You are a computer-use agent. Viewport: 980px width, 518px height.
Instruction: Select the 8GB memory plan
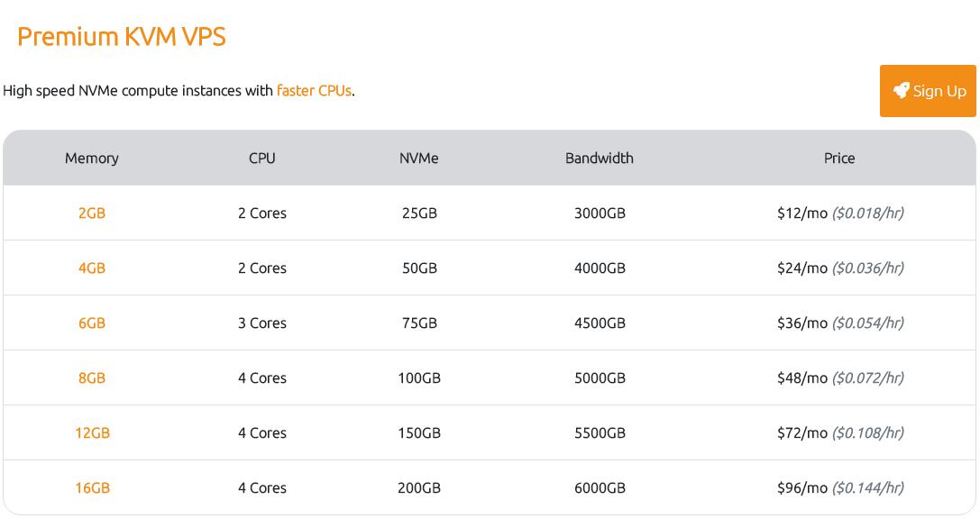pos(92,378)
